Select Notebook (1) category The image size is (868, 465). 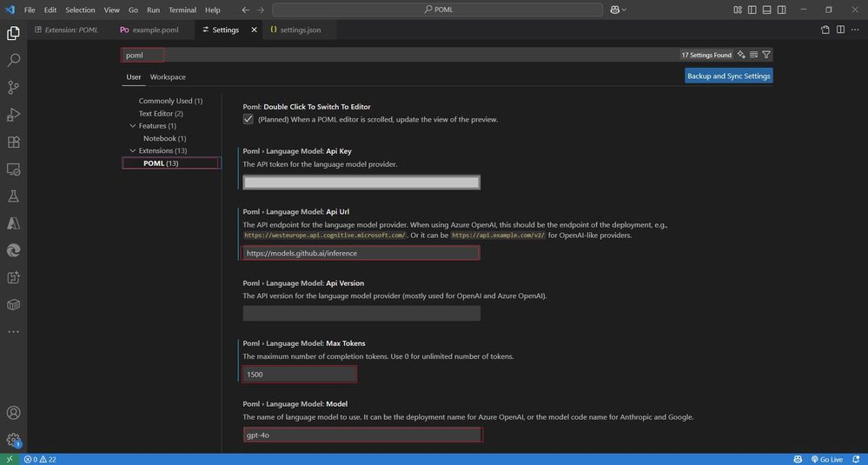pyautogui.click(x=164, y=138)
